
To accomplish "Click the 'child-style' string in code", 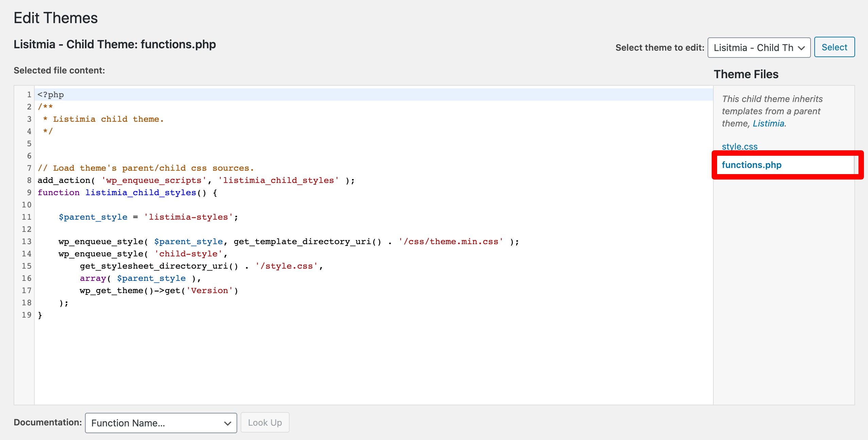I will coord(188,254).
